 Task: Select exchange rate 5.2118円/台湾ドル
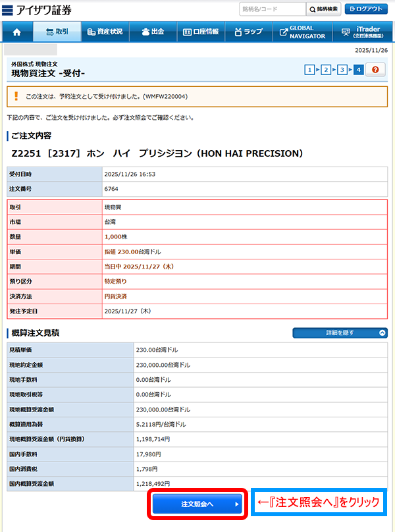pyautogui.click(x=161, y=425)
